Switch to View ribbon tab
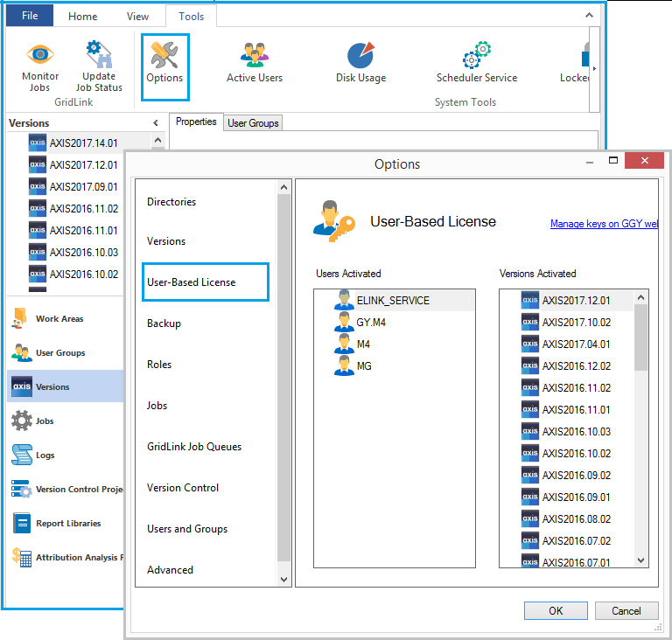 pyautogui.click(x=137, y=17)
